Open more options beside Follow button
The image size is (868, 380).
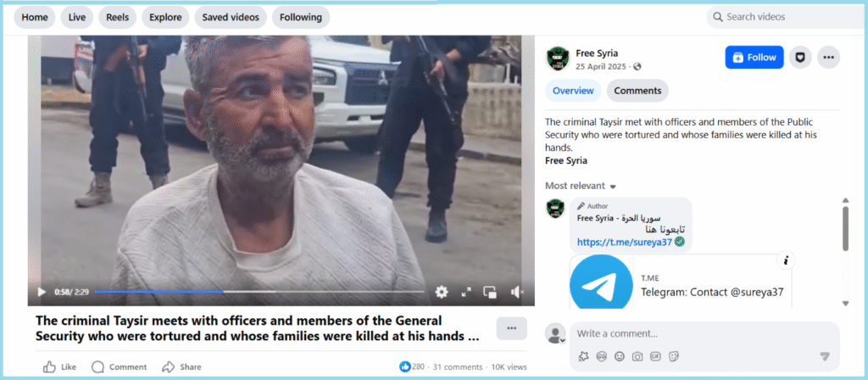828,57
